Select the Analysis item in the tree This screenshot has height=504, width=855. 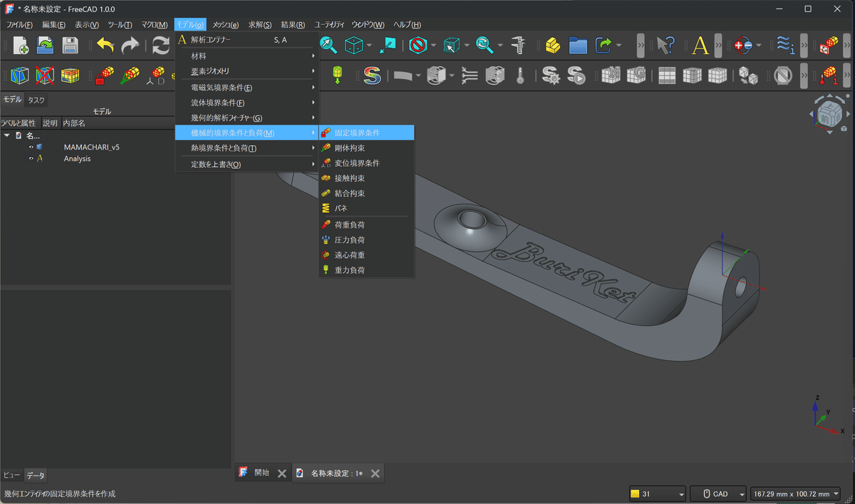pyautogui.click(x=77, y=159)
